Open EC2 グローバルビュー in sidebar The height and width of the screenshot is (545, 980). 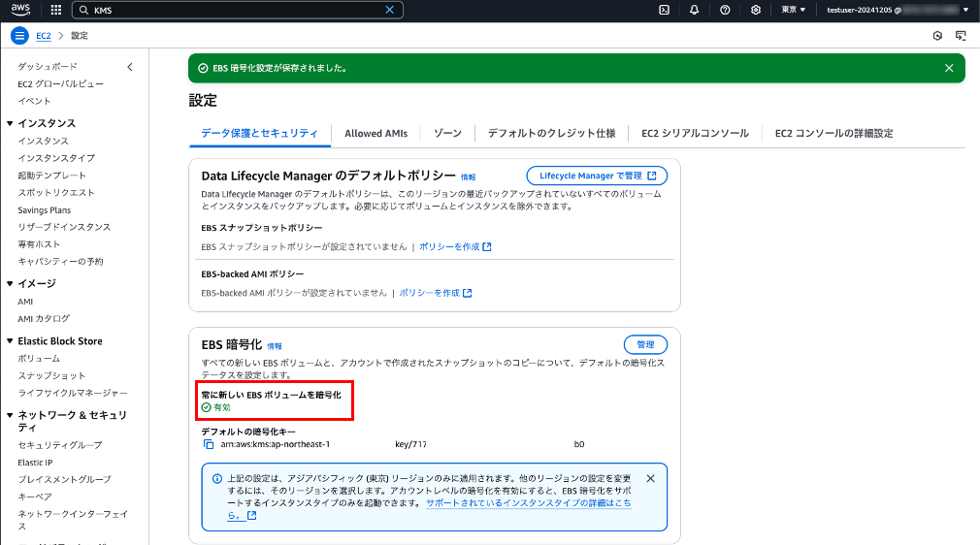60,83
